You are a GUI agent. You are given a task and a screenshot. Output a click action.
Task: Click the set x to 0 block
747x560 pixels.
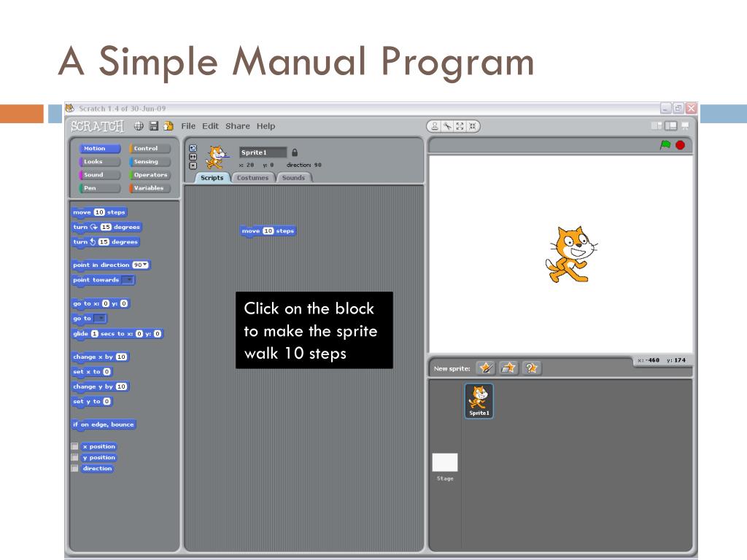[x=92, y=371]
